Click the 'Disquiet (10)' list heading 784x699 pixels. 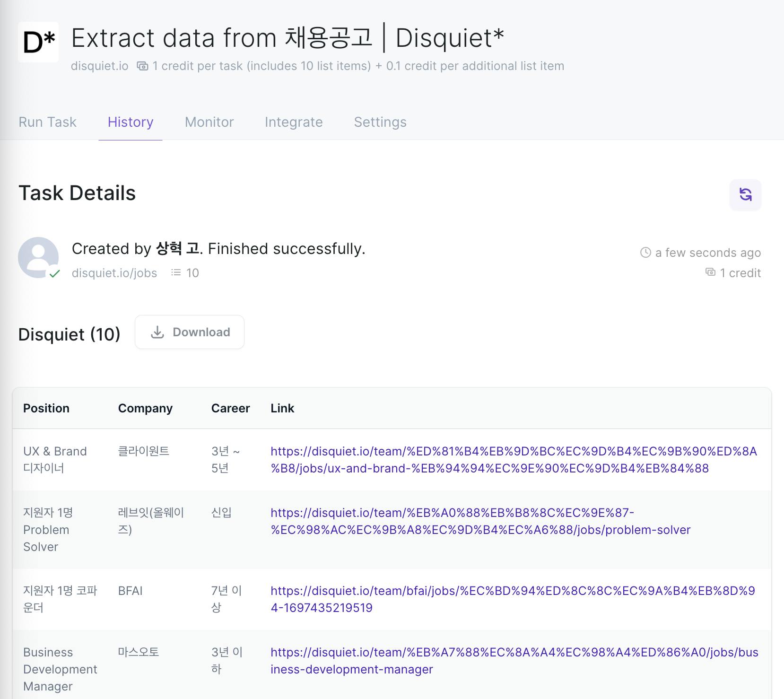[x=70, y=334]
